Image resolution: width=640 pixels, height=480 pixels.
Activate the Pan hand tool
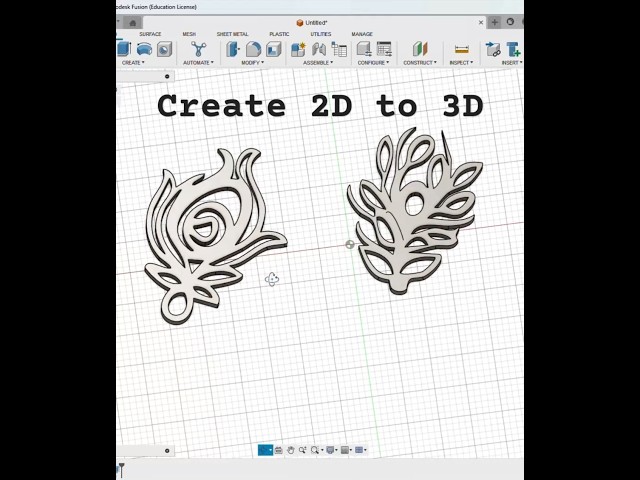point(291,450)
